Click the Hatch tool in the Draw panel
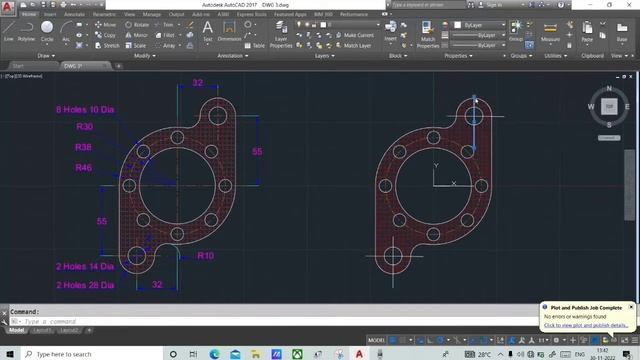The image size is (640, 360). point(79,45)
